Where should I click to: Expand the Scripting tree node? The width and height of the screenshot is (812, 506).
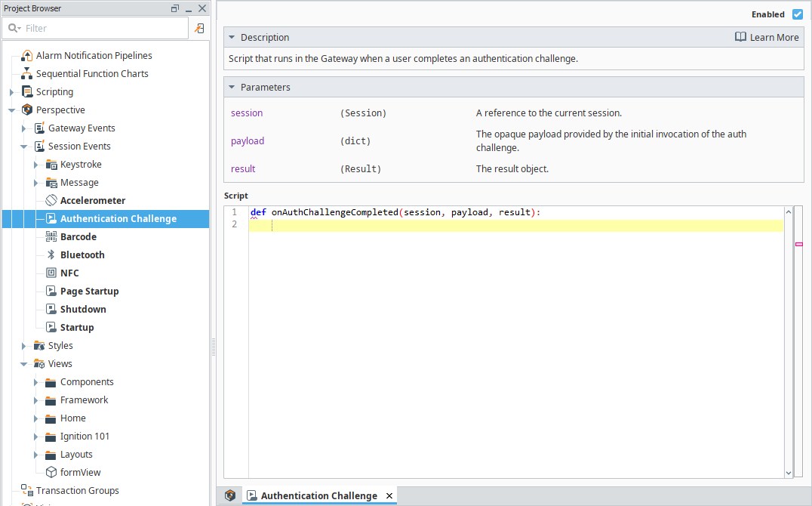point(11,92)
